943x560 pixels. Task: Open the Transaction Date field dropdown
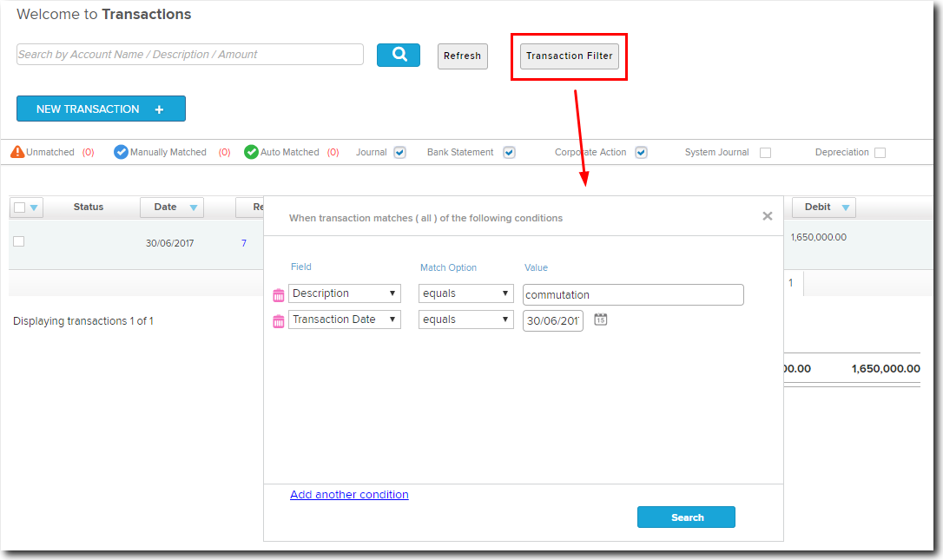pos(345,320)
